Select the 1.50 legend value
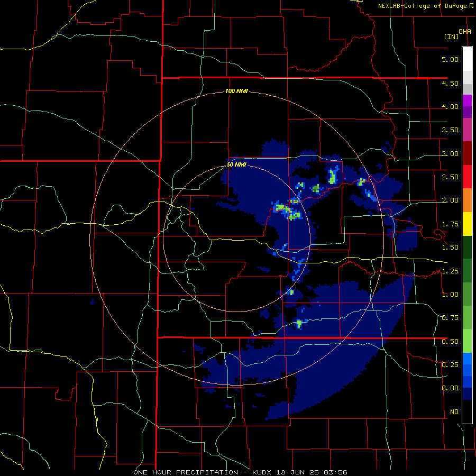 450,248
